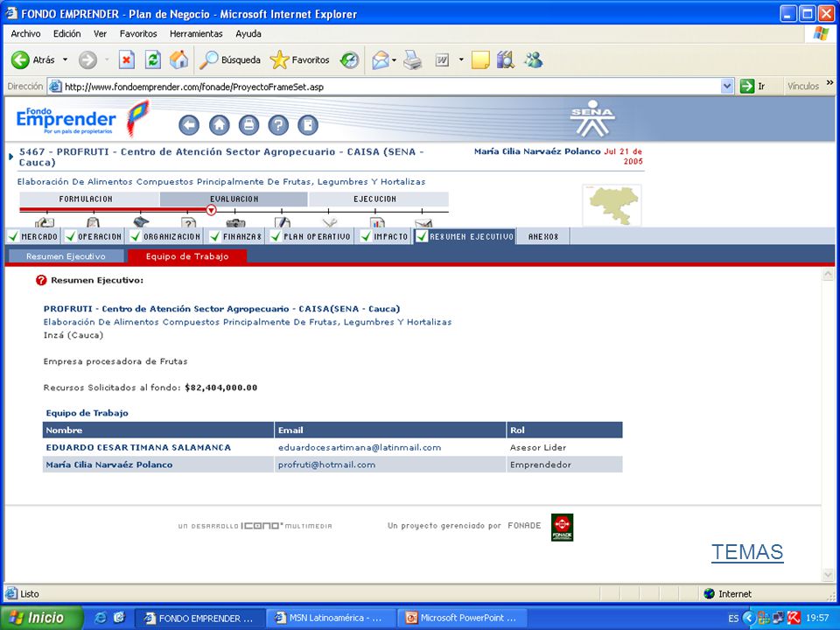
Task: Click the TEMAS link
Action: click(747, 552)
